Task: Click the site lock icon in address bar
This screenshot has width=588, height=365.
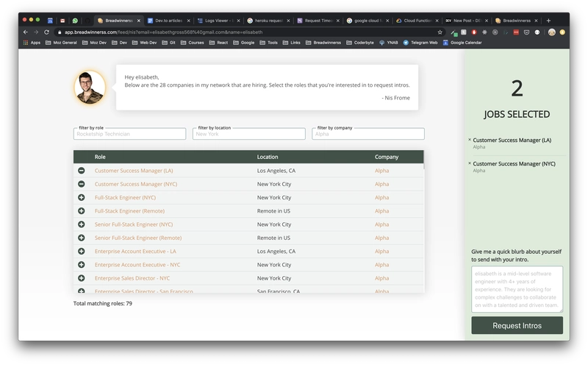Action: click(x=60, y=32)
